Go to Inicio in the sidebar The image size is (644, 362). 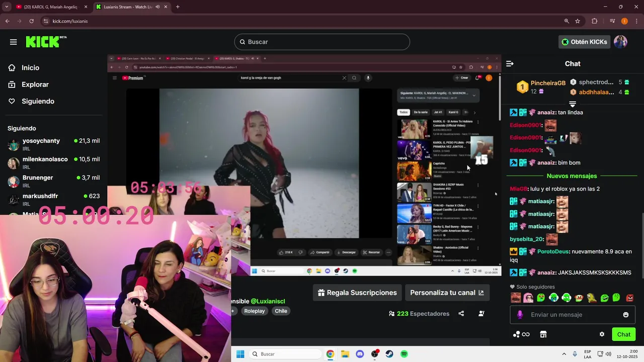tap(30, 68)
